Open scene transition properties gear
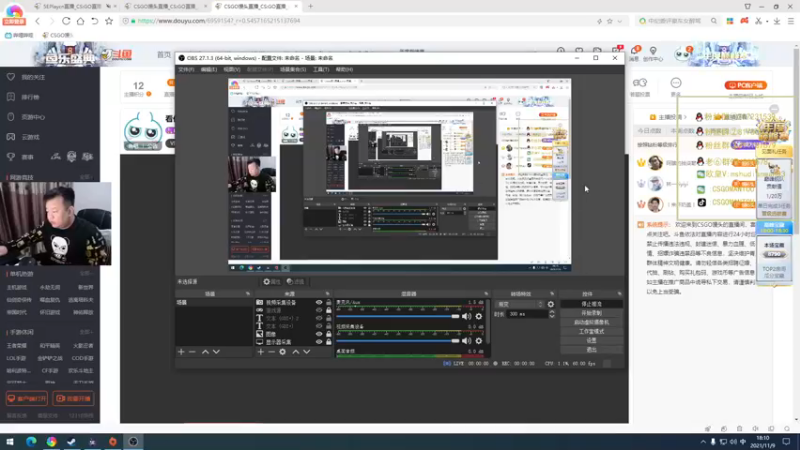 coord(551,304)
